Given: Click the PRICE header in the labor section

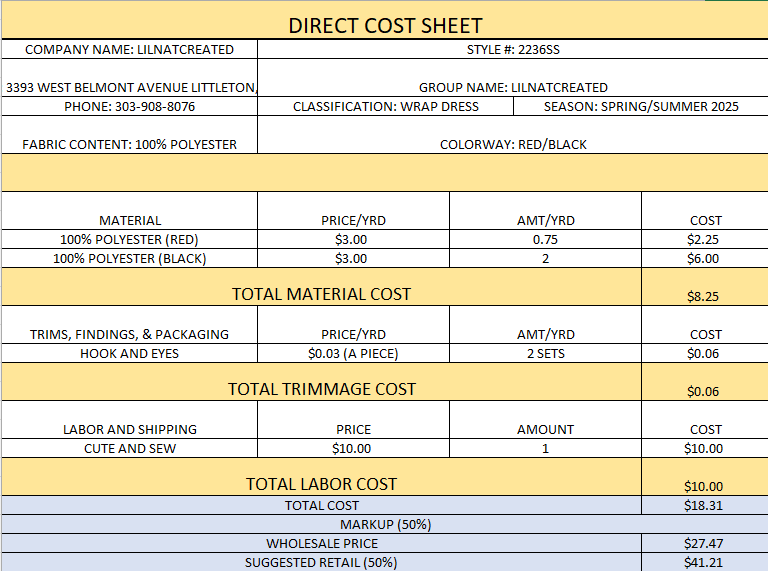Looking at the screenshot, I should click(353, 420).
